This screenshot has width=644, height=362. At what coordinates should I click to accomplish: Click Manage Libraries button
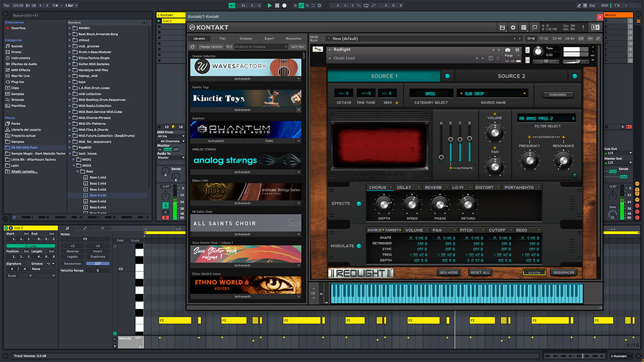pyautogui.click(x=211, y=47)
